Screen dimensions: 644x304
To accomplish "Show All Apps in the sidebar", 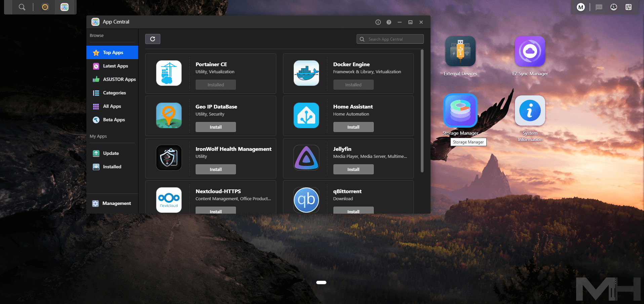I will point(112,106).
